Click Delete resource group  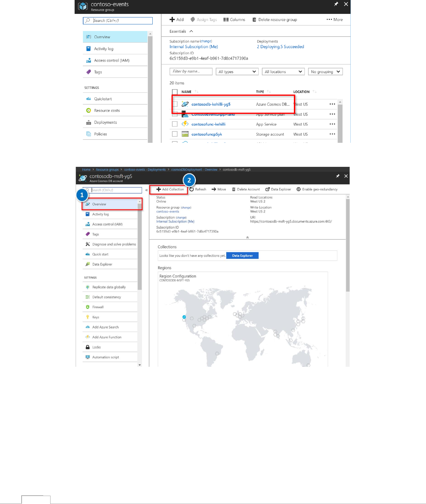click(x=275, y=20)
